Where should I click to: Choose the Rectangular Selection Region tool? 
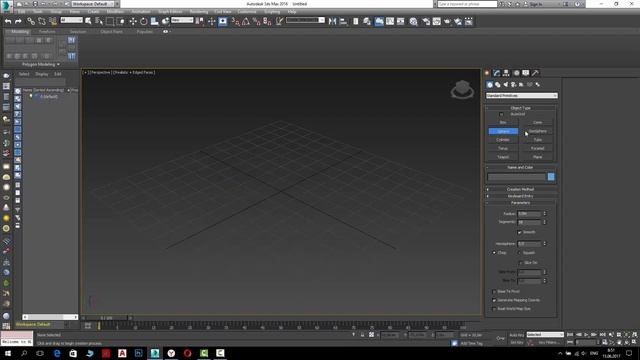pos(110,21)
